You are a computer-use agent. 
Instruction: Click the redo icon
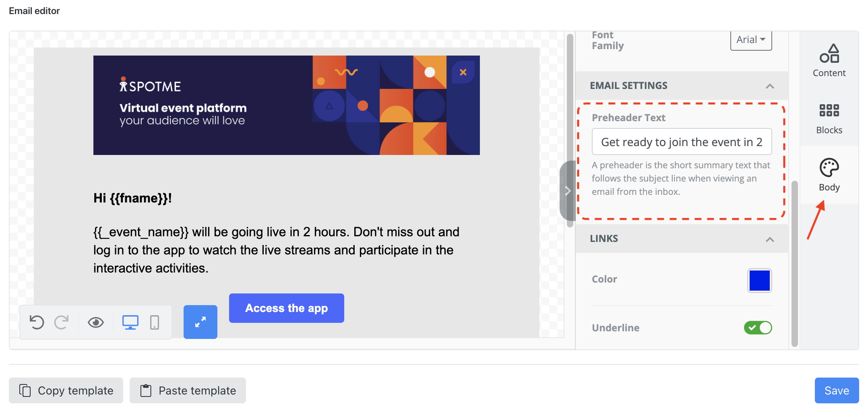click(62, 322)
